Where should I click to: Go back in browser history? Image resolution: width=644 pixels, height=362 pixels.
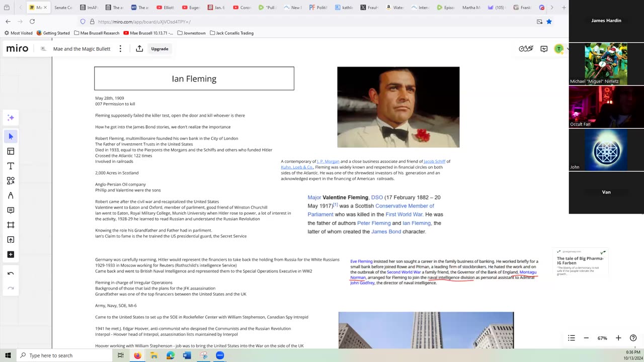tap(8, 22)
